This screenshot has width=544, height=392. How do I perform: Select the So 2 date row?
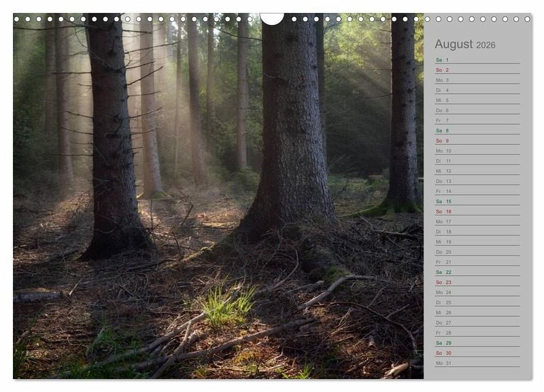(x=477, y=70)
